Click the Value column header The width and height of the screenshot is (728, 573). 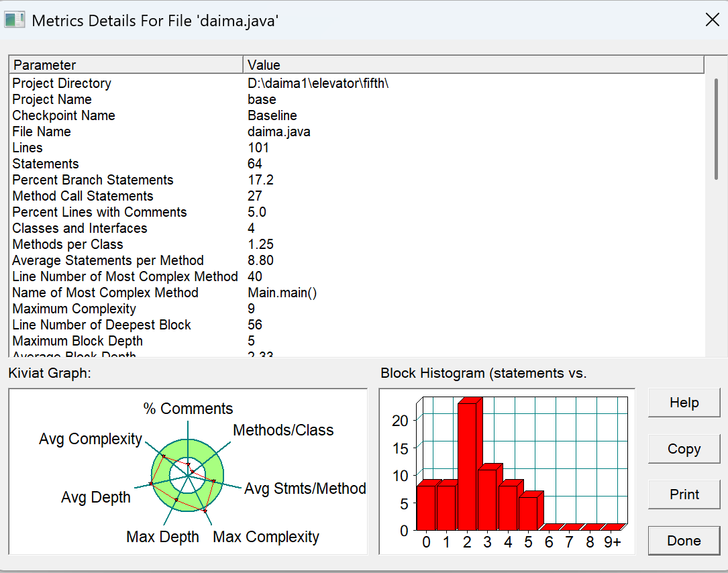pos(473,65)
